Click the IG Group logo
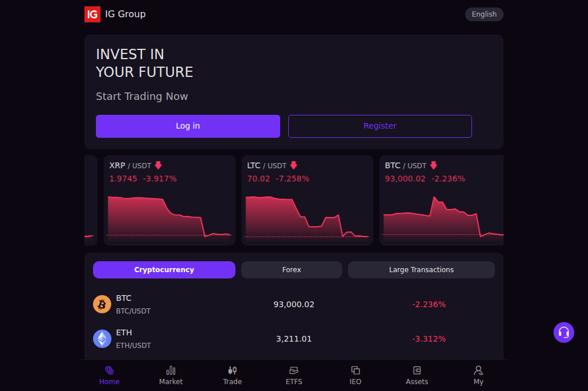 coord(92,14)
